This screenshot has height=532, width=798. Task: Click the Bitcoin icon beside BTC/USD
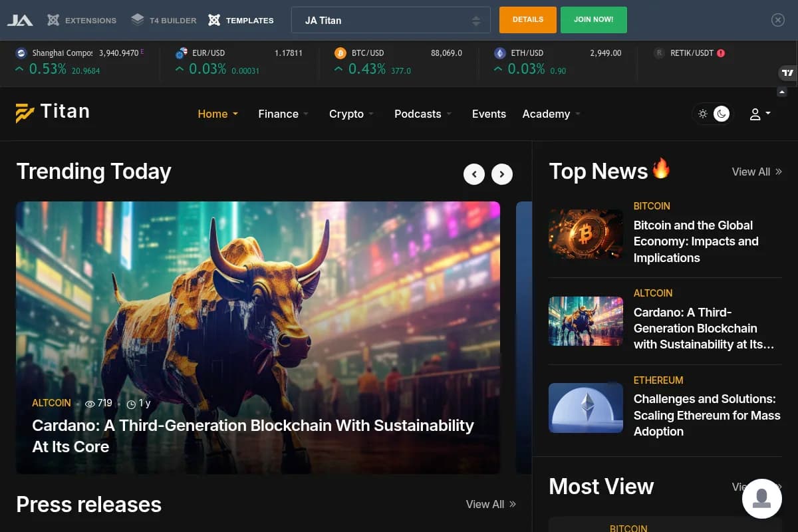(x=341, y=52)
